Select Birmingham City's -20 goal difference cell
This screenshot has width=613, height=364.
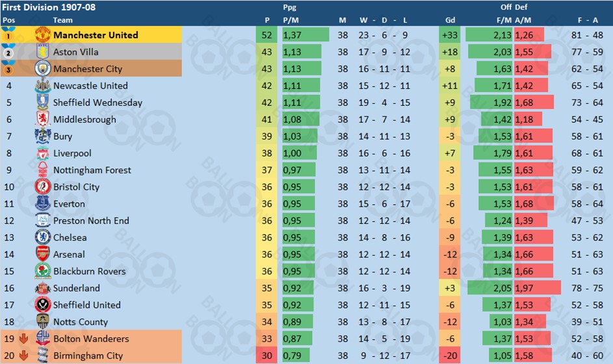point(450,356)
